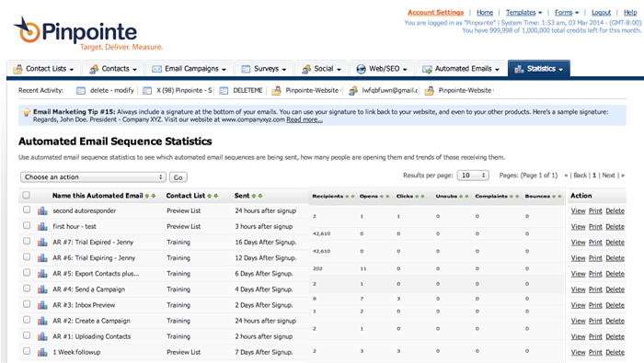The height and width of the screenshot is (363, 644).
Task: Open recent activity icon for DELETEME
Action: tap(224, 91)
